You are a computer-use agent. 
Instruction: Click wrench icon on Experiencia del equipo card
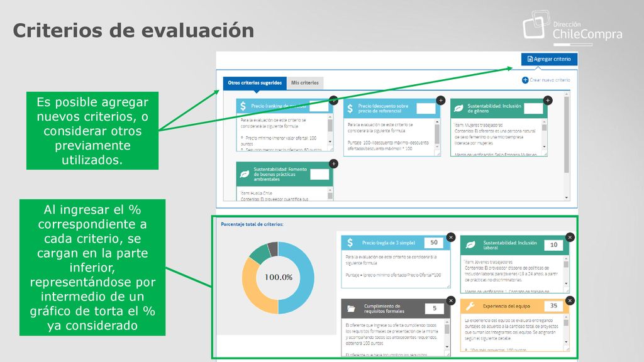coord(470,306)
